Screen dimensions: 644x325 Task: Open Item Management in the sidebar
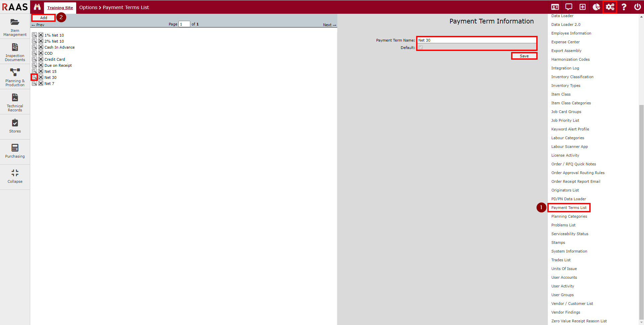click(15, 27)
